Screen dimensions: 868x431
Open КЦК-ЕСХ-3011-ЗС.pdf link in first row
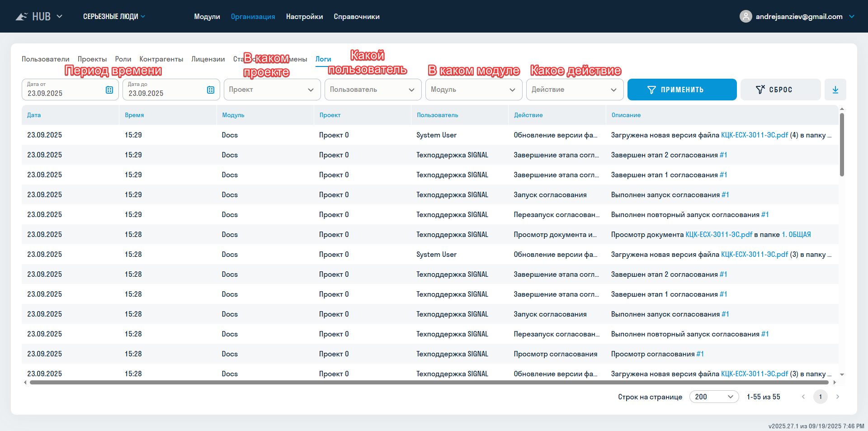pos(754,135)
